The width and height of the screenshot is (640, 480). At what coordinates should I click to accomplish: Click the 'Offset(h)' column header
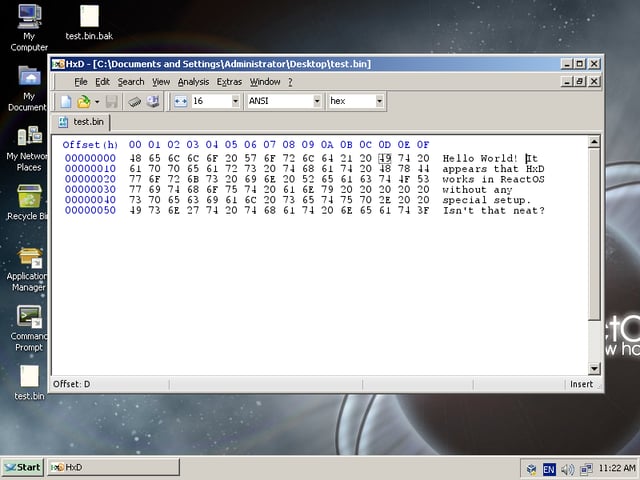90,145
